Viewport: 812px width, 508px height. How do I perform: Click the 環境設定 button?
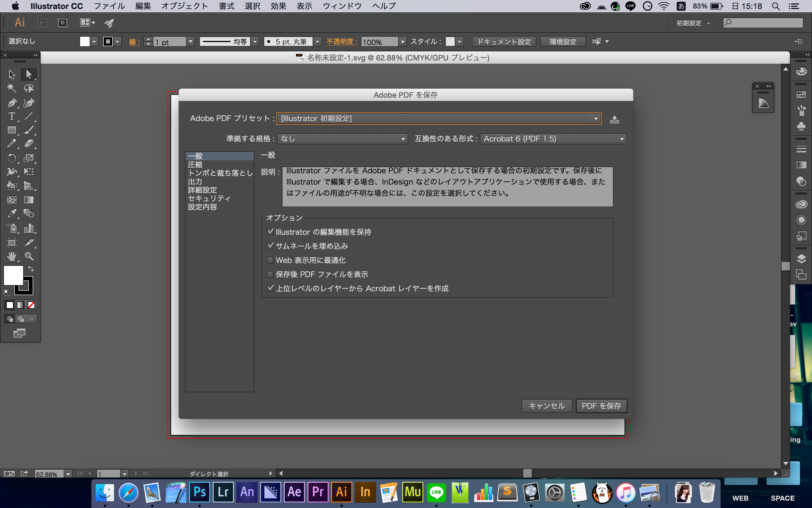click(x=563, y=42)
